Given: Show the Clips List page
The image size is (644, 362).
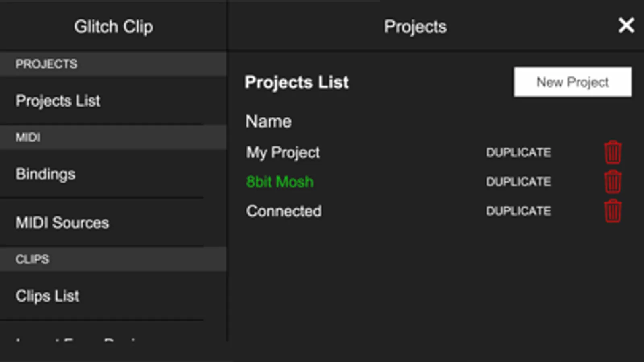Looking at the screenshot, I should 48,296.
